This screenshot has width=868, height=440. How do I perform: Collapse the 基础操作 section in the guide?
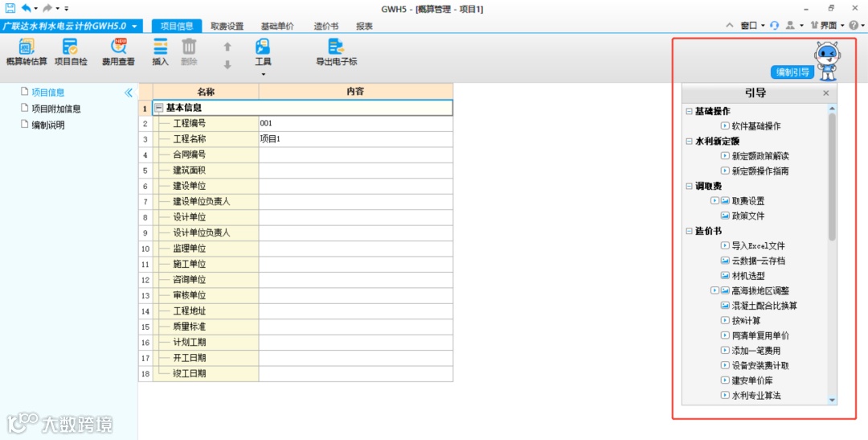click(689, 111)
